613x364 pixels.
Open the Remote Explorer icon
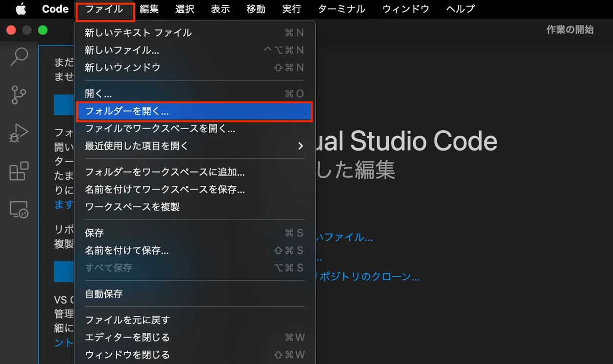pyautogui.click(x=19, y=209)
